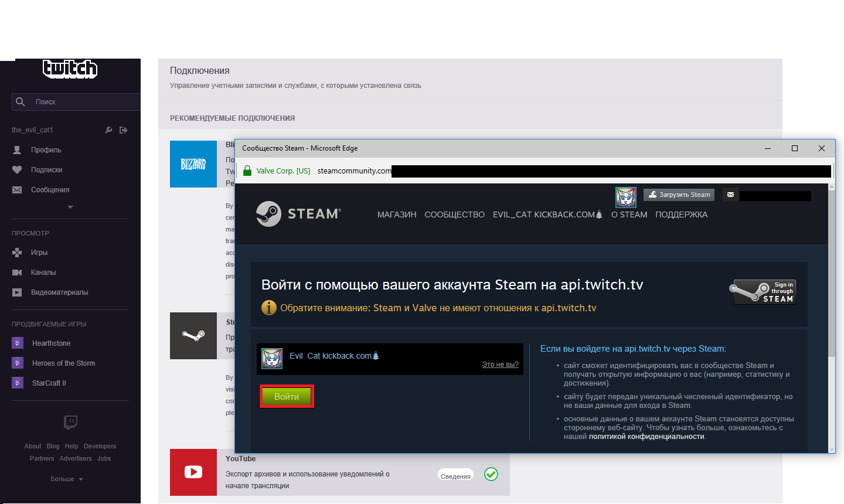Open the Blog footer link
The height and width of the screenshot is (504, 844).
click(53, 446)
